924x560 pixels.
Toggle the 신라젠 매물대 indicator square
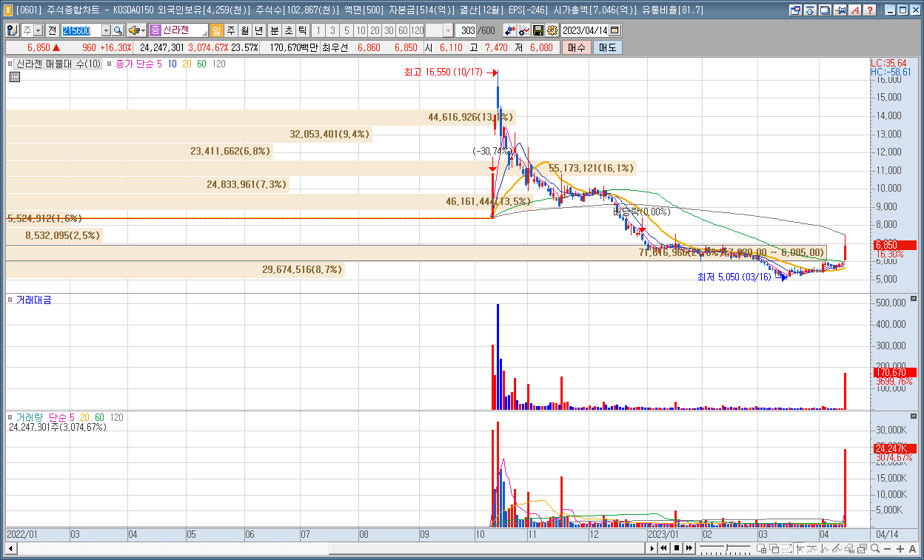coord(10,64)
